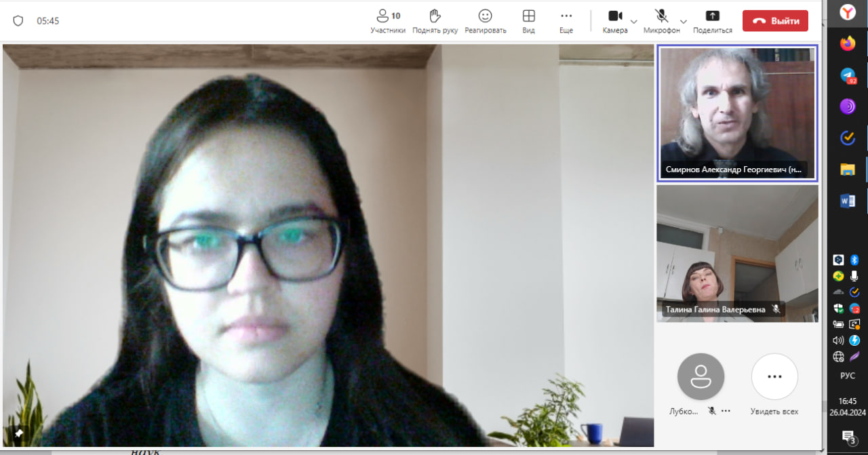868x455 pixels.
Task: Share screen with Поделиться button
Action: pos(712,21)
